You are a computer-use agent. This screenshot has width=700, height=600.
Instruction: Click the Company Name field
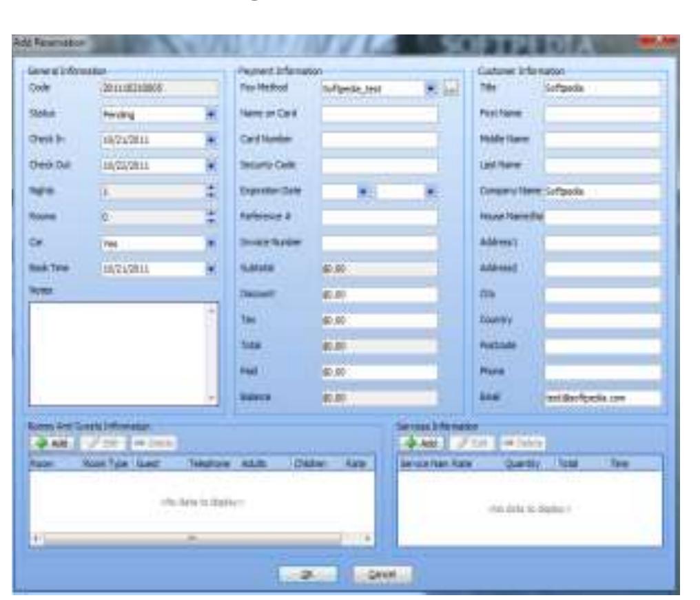click(602, 192)
